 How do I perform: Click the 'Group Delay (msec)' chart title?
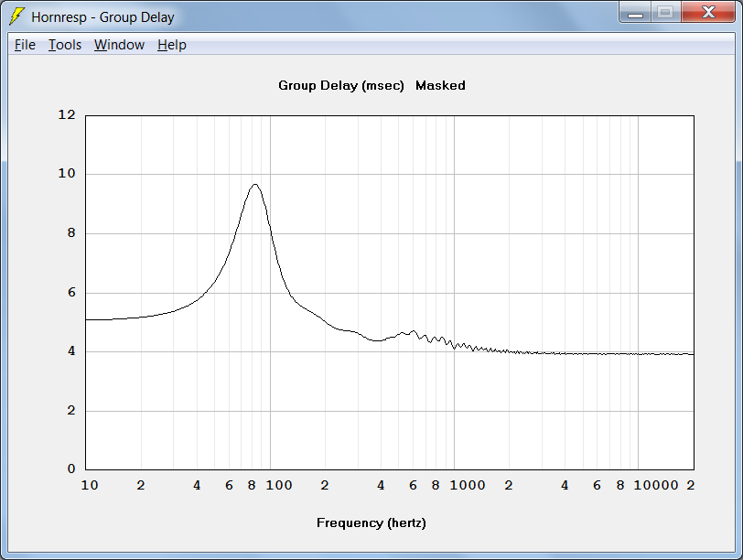point(341,86)
